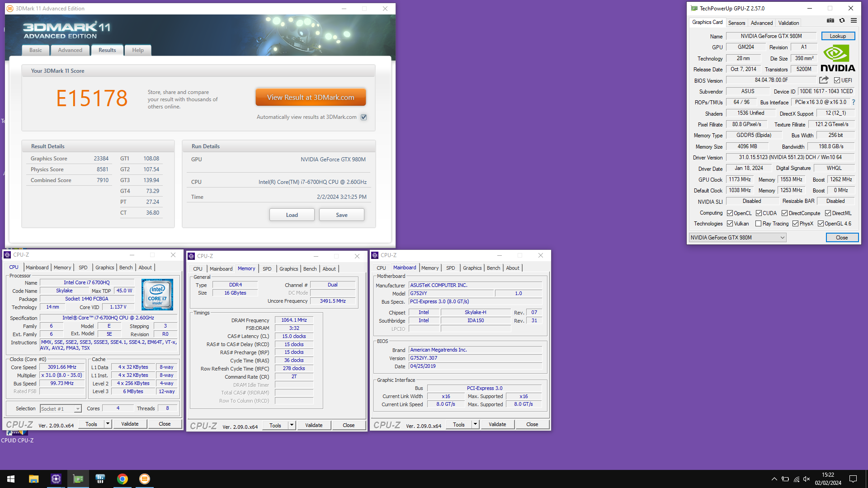
Task: Click the Lookup button in GPU-Z
Action: coord(838,36)
